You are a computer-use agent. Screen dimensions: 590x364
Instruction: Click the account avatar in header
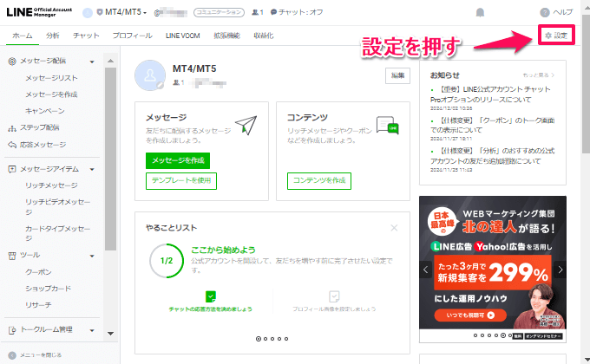[88, 13]
